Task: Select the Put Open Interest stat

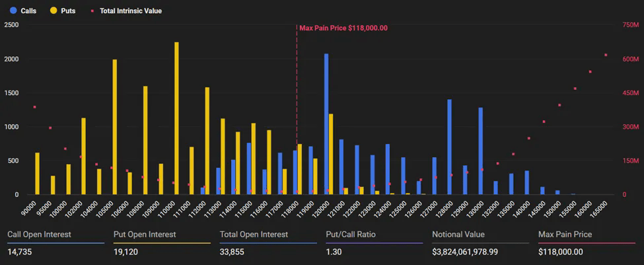Action: pyautogui.click(x=162, y=243)
